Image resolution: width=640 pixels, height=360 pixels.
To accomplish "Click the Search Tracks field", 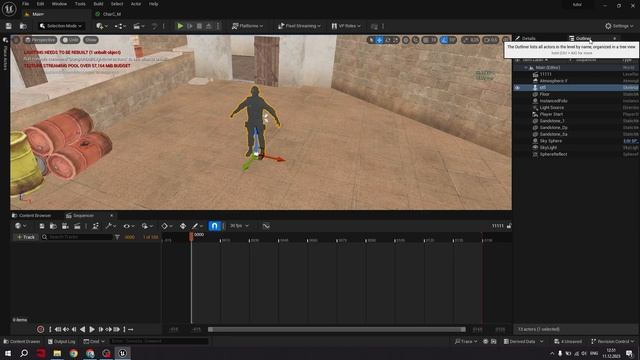I will tap(77, 237).
